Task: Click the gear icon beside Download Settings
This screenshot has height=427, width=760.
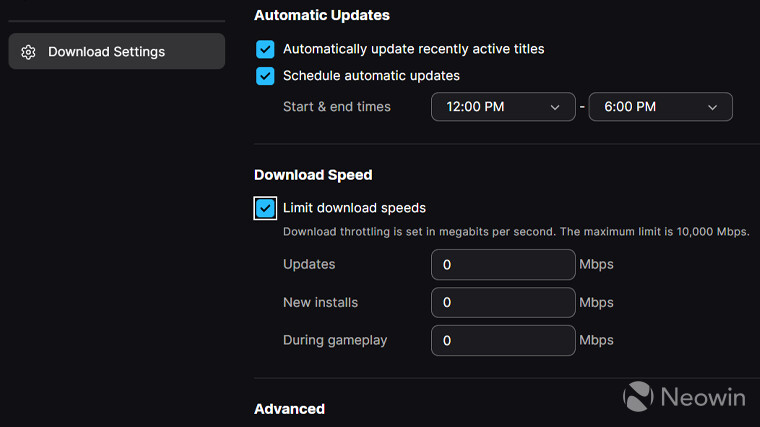Action: click(x=28, y=52)
